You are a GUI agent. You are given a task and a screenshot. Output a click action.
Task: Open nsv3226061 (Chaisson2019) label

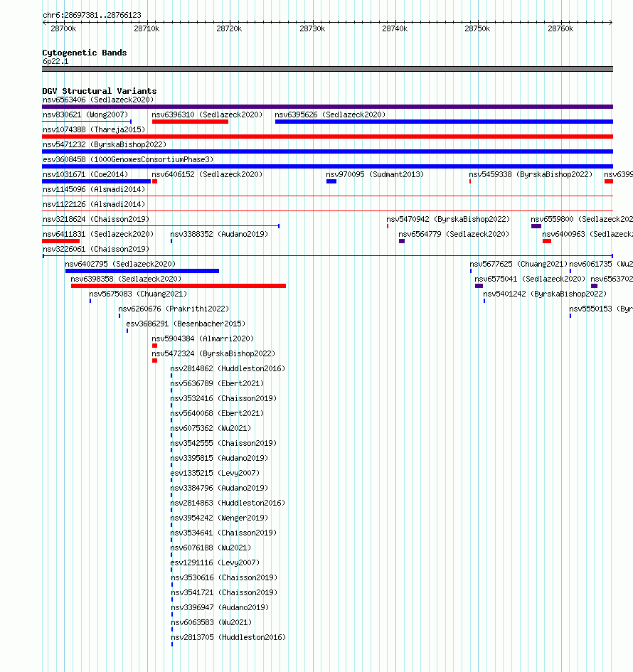(96, 250)
